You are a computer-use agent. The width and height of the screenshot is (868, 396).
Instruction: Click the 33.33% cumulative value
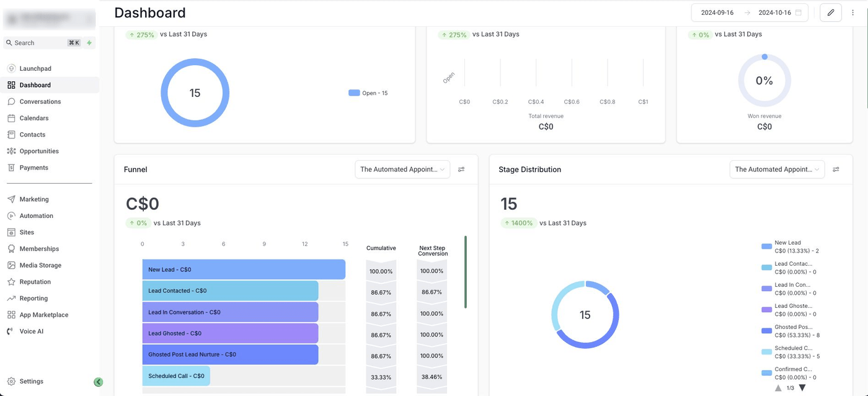[x=381, y=377]
